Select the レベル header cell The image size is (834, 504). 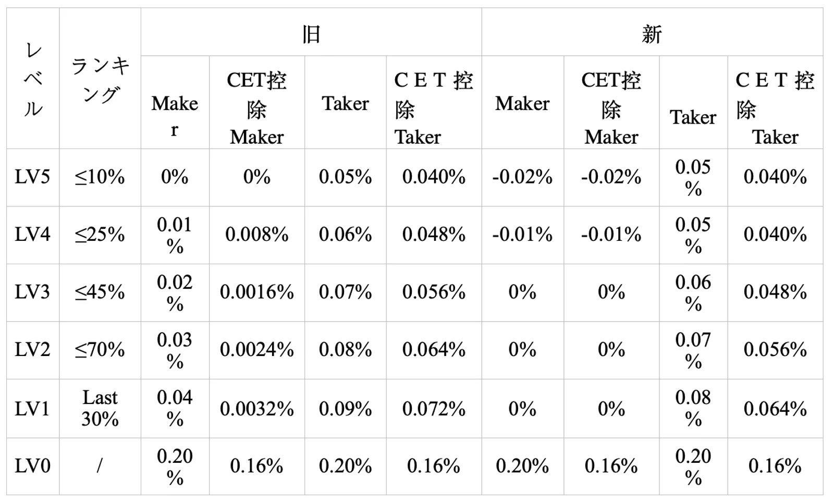(x=33, y=79)
